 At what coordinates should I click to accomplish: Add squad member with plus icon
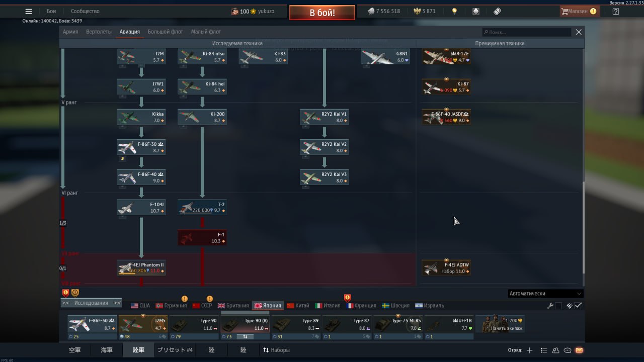(529, 350)
